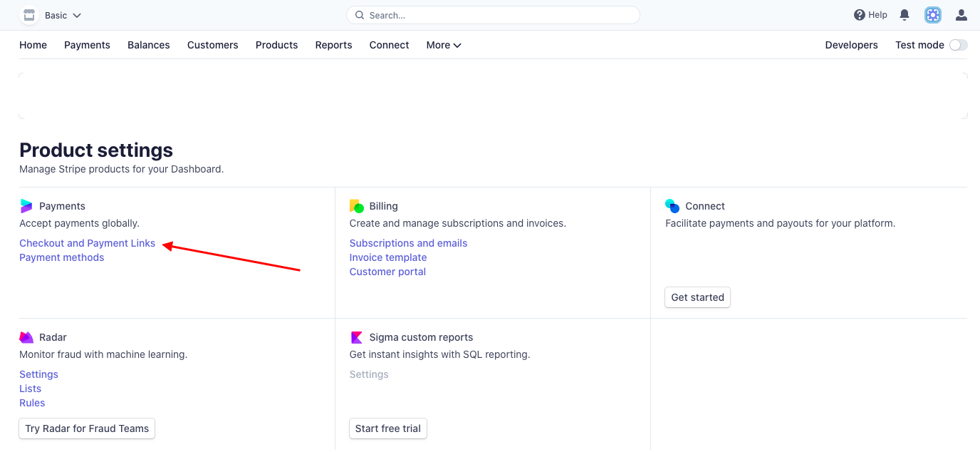The width and height of the screenshot is (980, 452).
Task: Open the Balances tab
Action: click(x=149, y=45)
